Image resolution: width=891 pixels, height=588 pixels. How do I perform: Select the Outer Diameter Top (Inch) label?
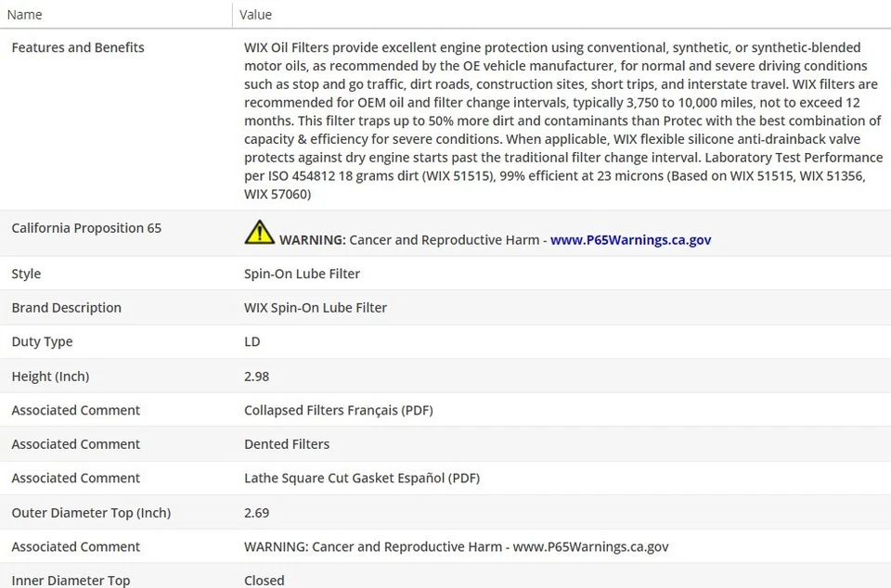(x=91, y=513)
